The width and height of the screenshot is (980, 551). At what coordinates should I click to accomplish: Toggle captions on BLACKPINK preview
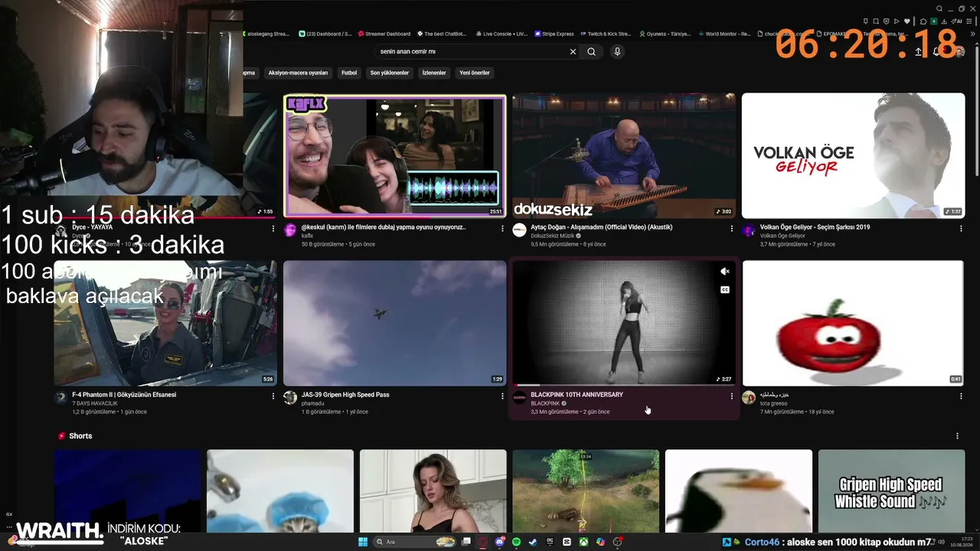click(x=724, y=290)
